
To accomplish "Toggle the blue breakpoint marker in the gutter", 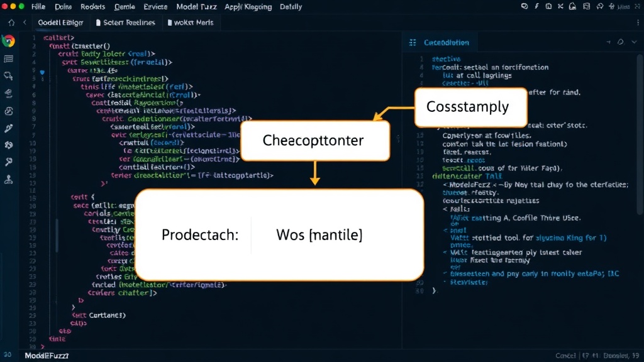I will point(42,72).
